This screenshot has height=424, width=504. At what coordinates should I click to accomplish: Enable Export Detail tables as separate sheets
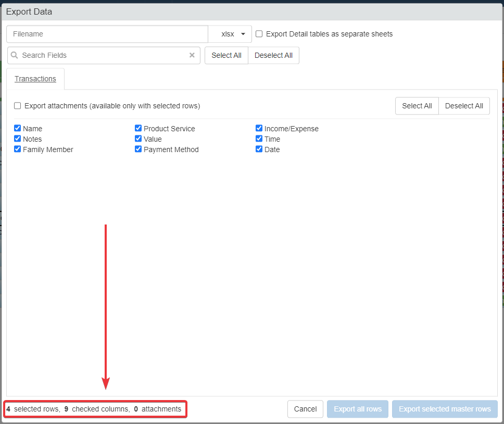tap(259, 34)
